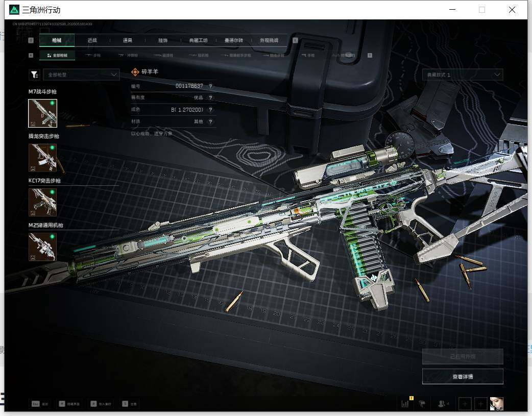
Task: Open the friends icon in bottom bar
Action: pyautogui.click(x=443, y=404)
